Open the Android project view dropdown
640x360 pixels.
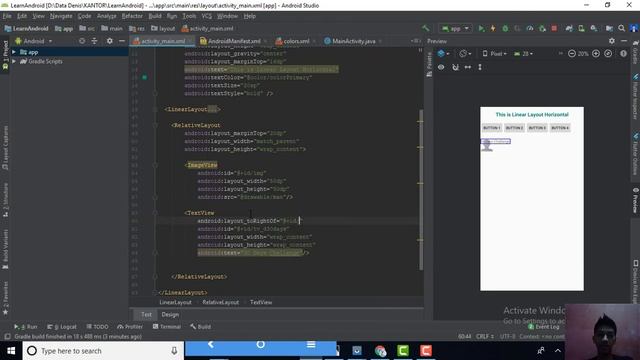tap(33, 41)
